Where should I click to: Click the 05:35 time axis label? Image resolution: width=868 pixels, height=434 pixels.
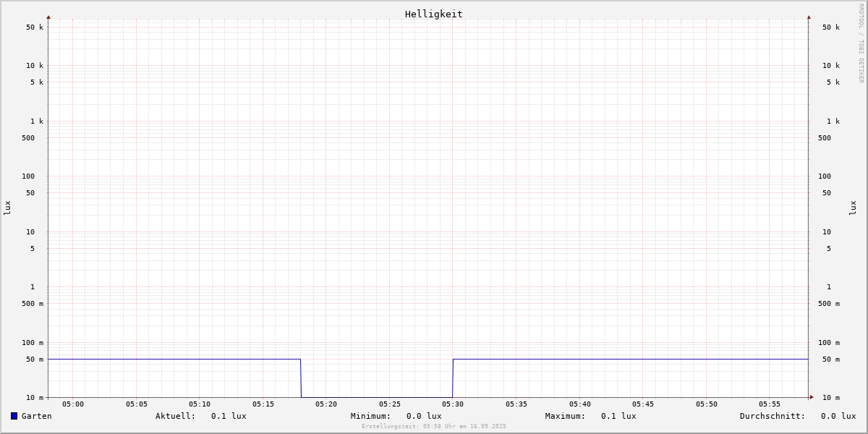click(x=516, y=404)
